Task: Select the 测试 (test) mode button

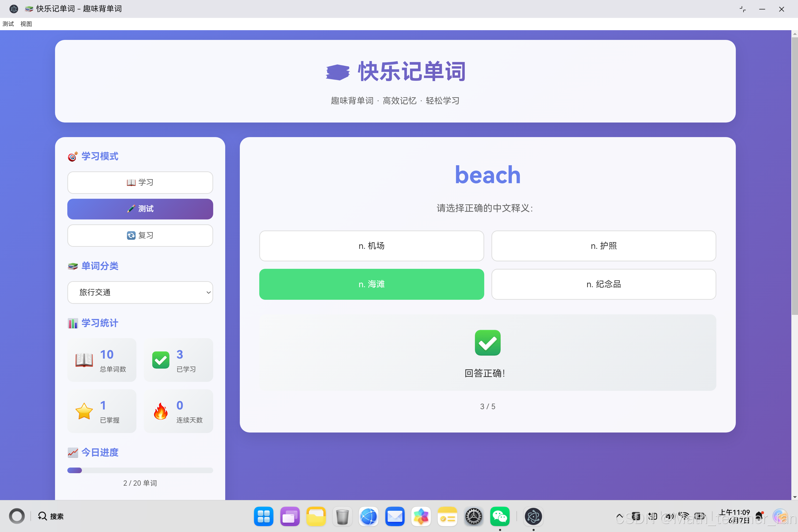Action: 140,209
